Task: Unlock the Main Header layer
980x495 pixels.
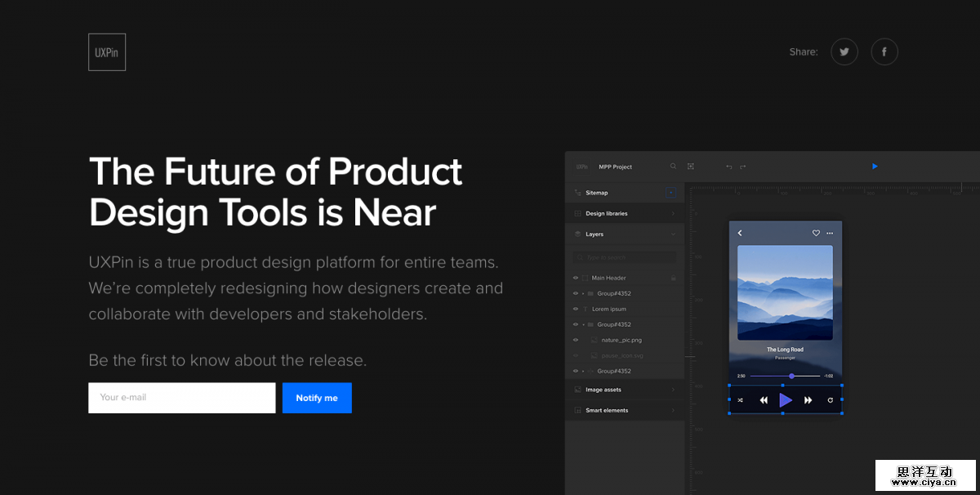Action: 673,276
